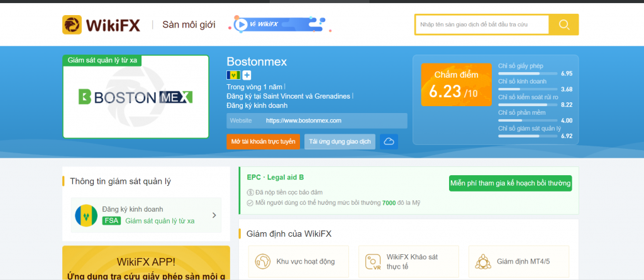Image resolution: width=644 pixels, height=280 pixels.
Task: Click the round flag in regulatory info
Action: click(x=86, y=215)
